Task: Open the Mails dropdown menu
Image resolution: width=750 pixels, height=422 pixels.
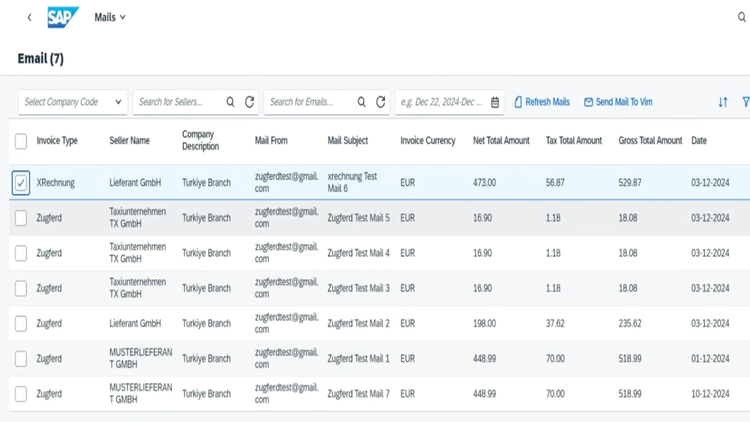Action: pyautogui.click(x=110, y=17)
